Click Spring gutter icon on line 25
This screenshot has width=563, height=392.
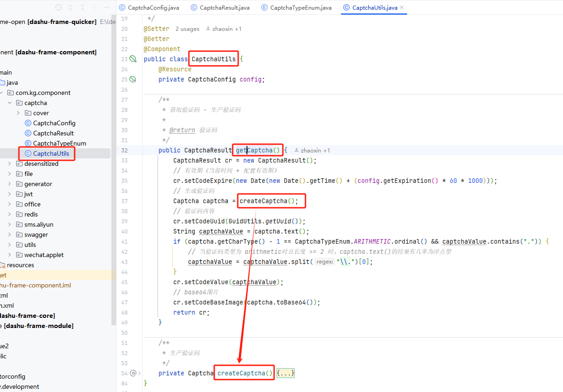(133, 79)
